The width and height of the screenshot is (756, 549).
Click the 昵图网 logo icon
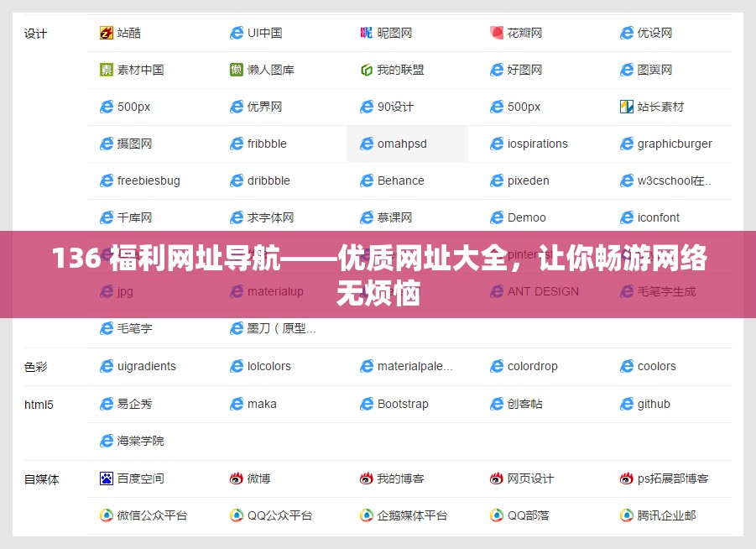click(367, 33)
